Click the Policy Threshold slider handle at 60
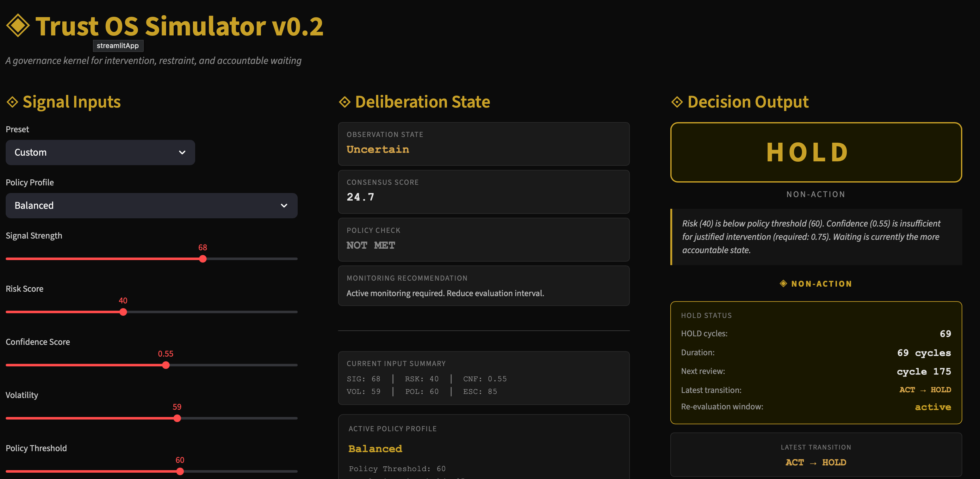The image size is (980, 479). click(x=180, y=471)
